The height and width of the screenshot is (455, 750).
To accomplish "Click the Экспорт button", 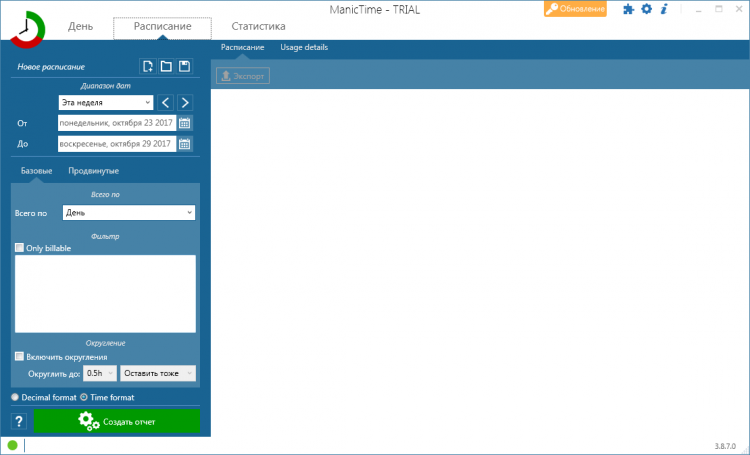I will coord(243,76).
